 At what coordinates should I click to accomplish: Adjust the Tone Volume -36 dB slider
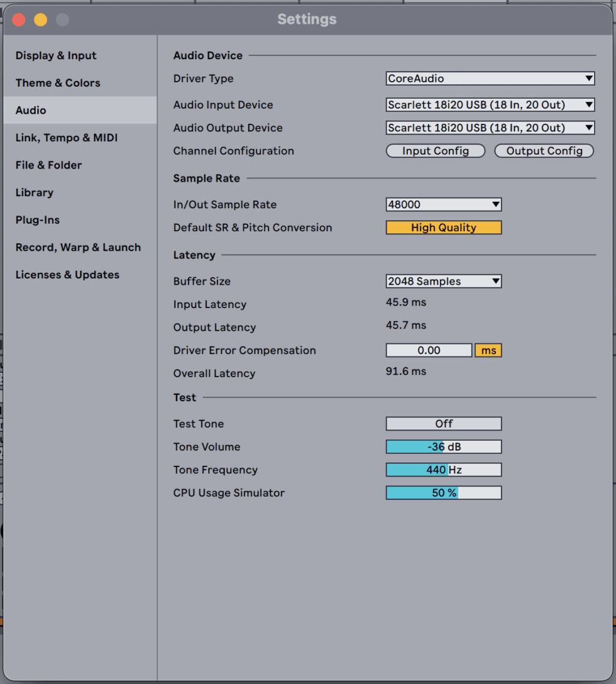click(444, 447)
